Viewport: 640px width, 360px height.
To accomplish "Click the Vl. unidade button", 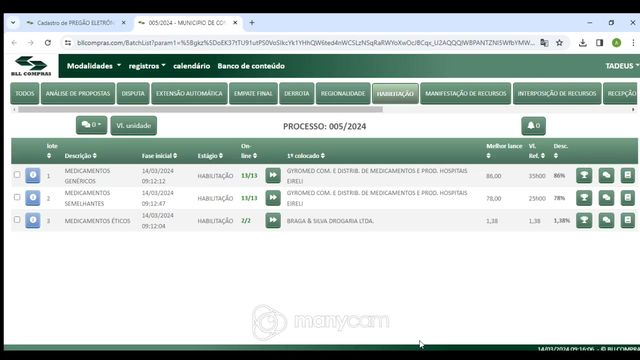I will tap(133, 126).
